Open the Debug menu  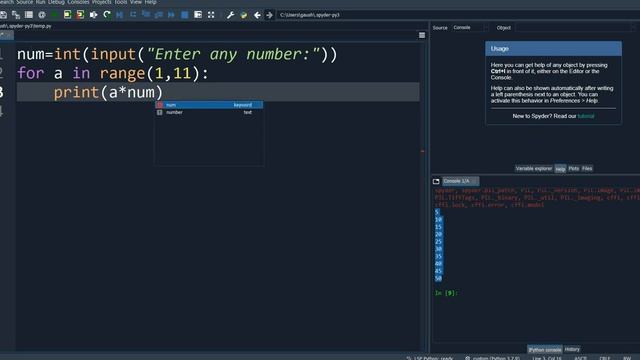(x=56, y=2)
